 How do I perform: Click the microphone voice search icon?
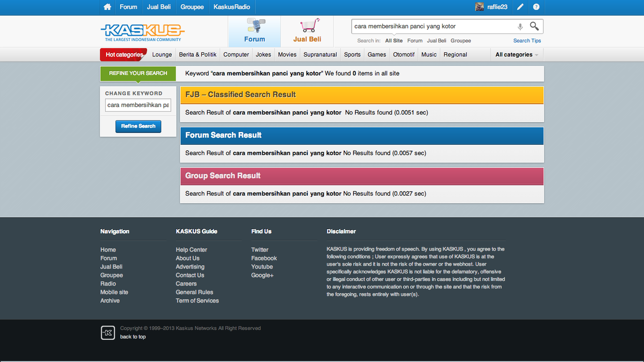pos(520,27)
